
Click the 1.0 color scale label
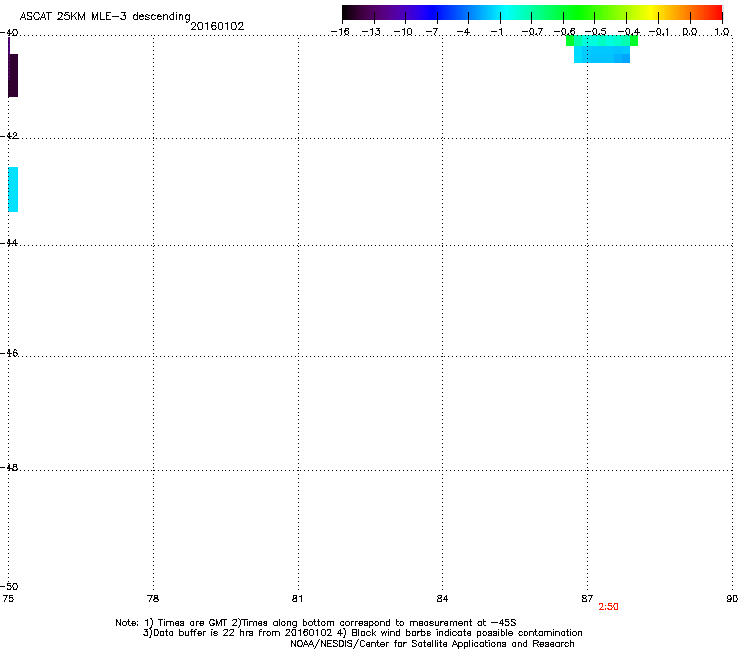(x=722, y=32)
